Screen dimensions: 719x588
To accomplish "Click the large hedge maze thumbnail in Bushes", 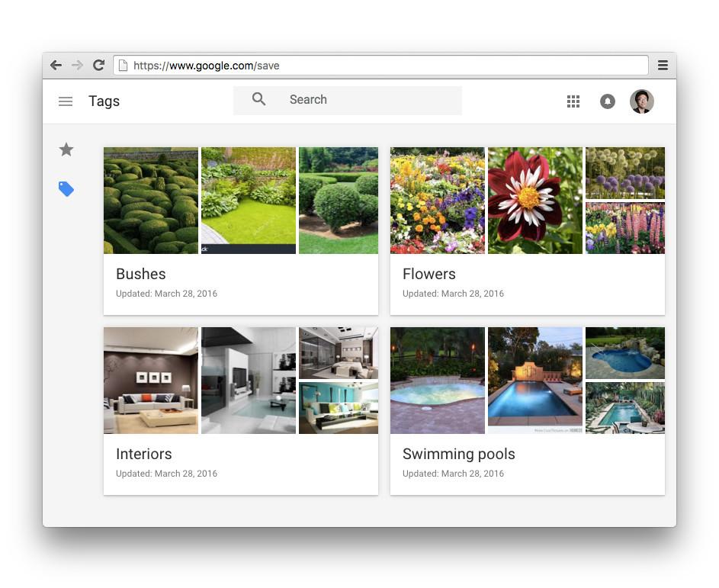I will click(x=150, y=200).
